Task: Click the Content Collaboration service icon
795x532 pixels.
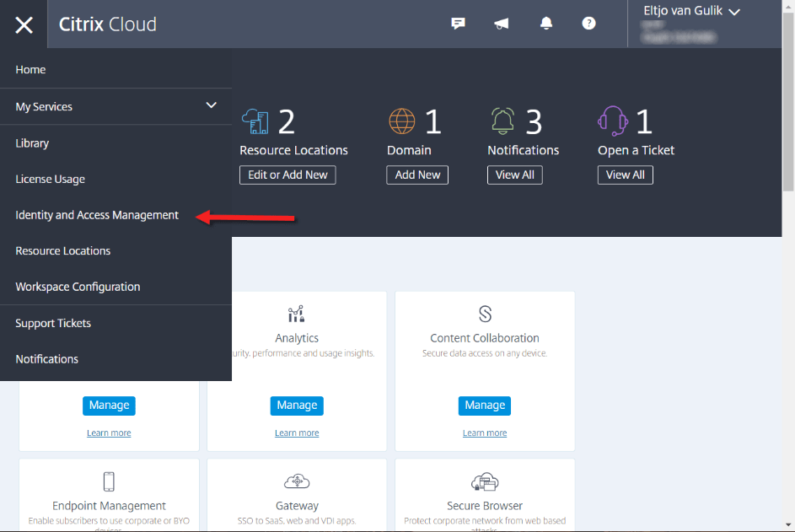Action: click(484, 311)
